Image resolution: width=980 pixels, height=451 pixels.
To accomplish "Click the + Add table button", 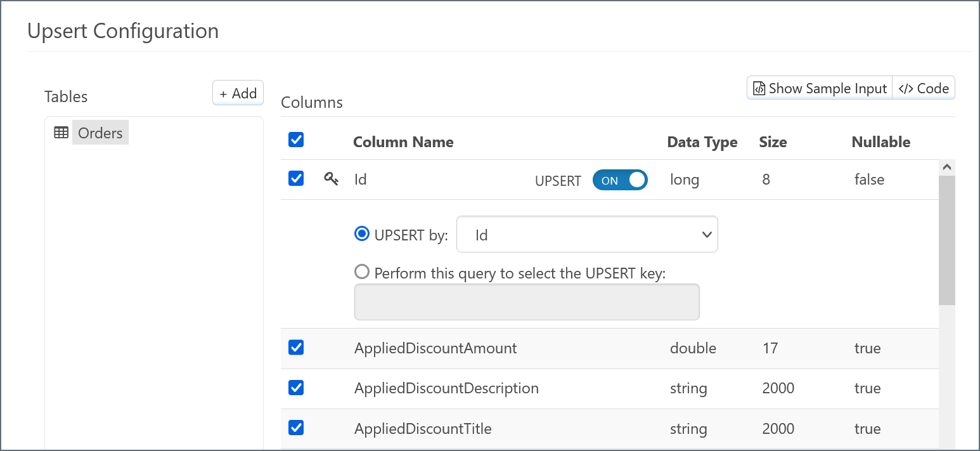I will [x=238, y=94].
